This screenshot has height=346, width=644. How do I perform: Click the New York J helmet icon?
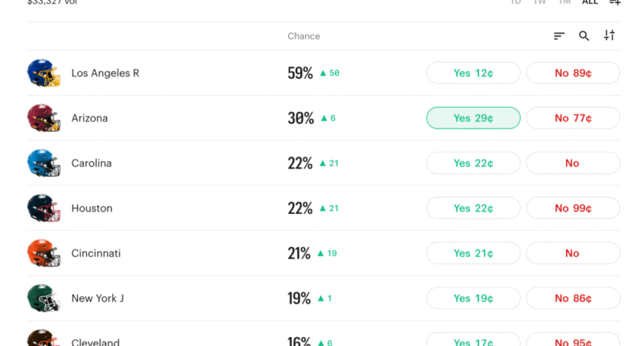point(43,299)
